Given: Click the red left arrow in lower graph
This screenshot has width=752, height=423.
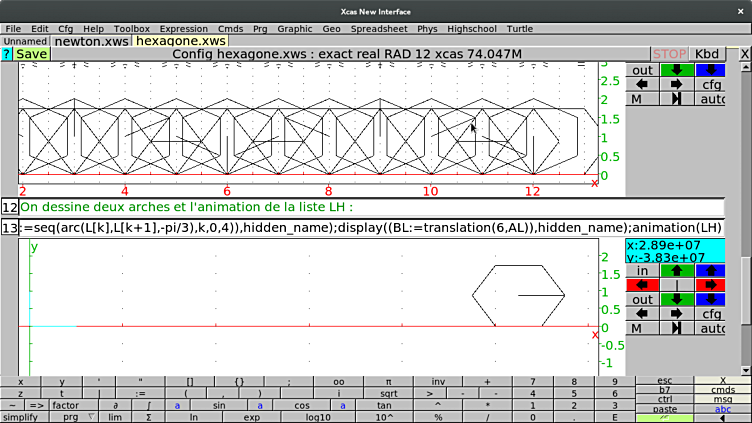Looking at the screenshot, I should point(642,285).
